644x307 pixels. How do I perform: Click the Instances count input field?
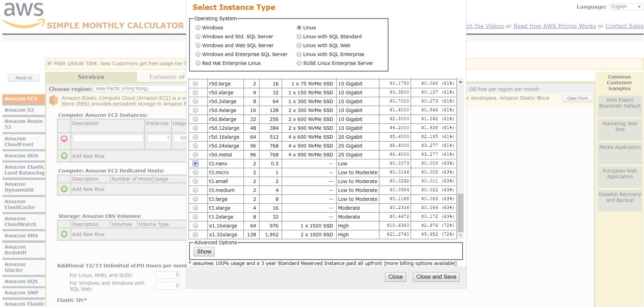[x=159, y=138]
